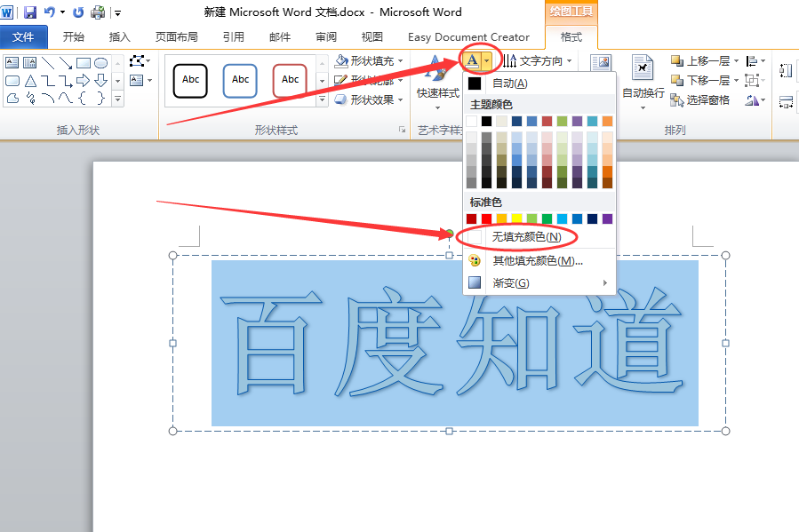Viewport: 799px width, 532px height.
Task: Open the Text Direction (文字方向) dropdown
Action: coord(538,61)
